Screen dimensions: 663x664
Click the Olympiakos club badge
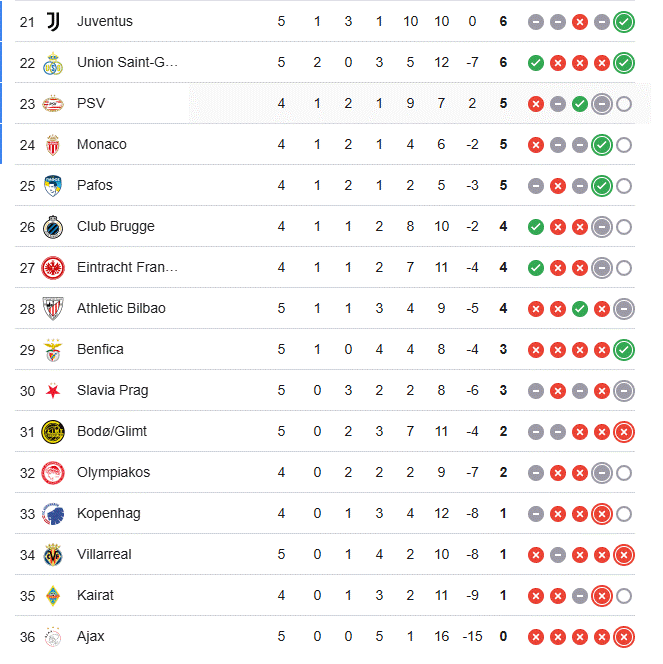(52, 472)
